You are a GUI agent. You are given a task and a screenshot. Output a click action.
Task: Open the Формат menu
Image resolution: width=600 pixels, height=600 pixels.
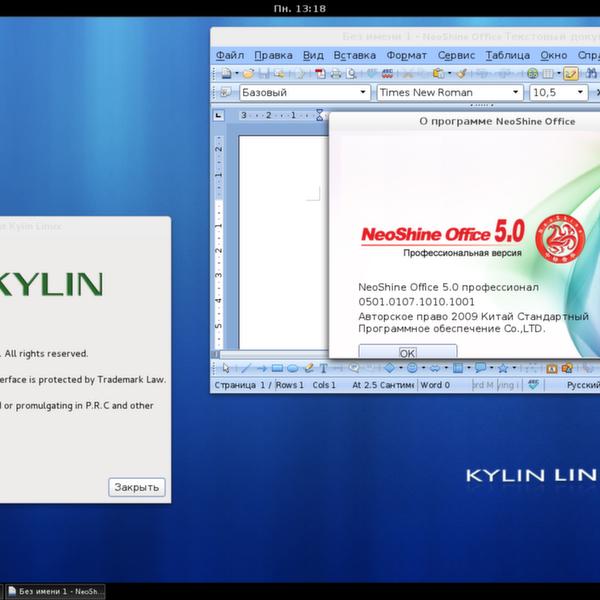pyautogui.click(x=406, y=55)
